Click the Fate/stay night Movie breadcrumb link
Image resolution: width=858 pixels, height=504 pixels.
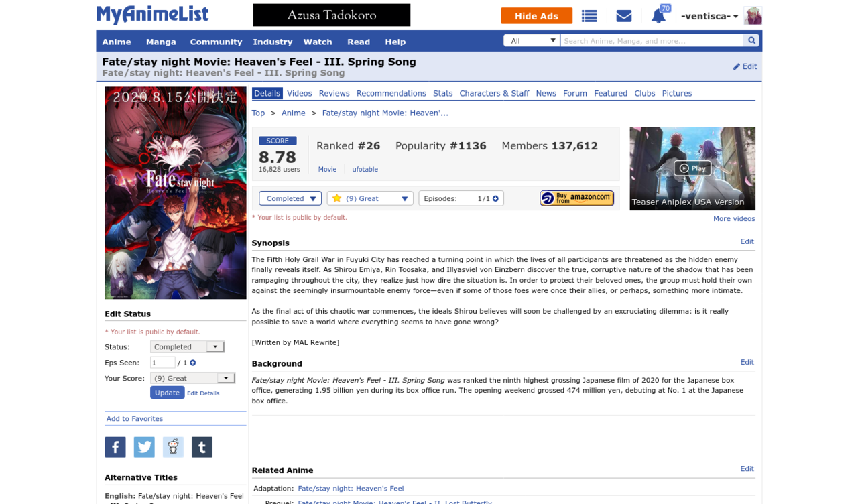385,113
